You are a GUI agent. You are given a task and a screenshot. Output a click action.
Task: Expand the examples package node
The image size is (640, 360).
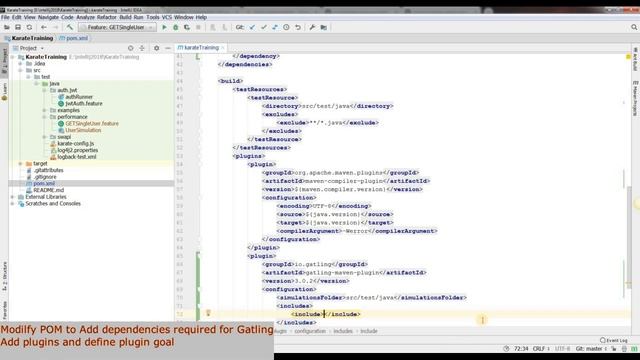coord(44,110)
